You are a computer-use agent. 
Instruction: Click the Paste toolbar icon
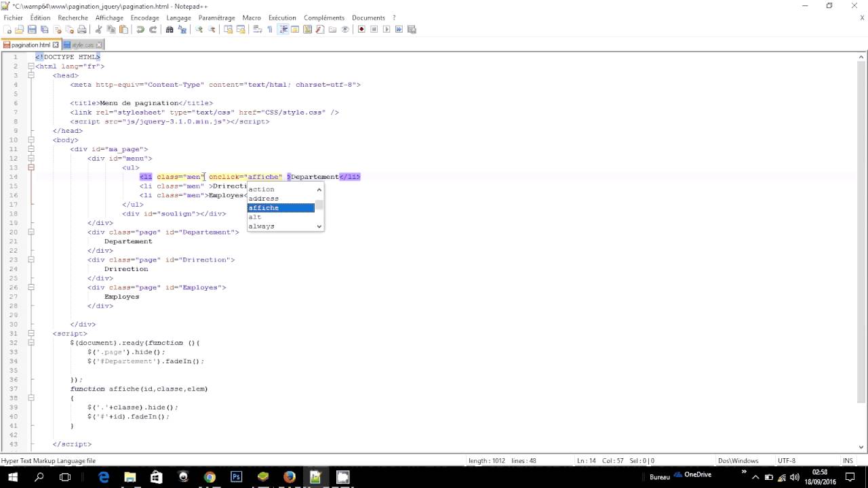pyautogui.click(x=123, y=29)
